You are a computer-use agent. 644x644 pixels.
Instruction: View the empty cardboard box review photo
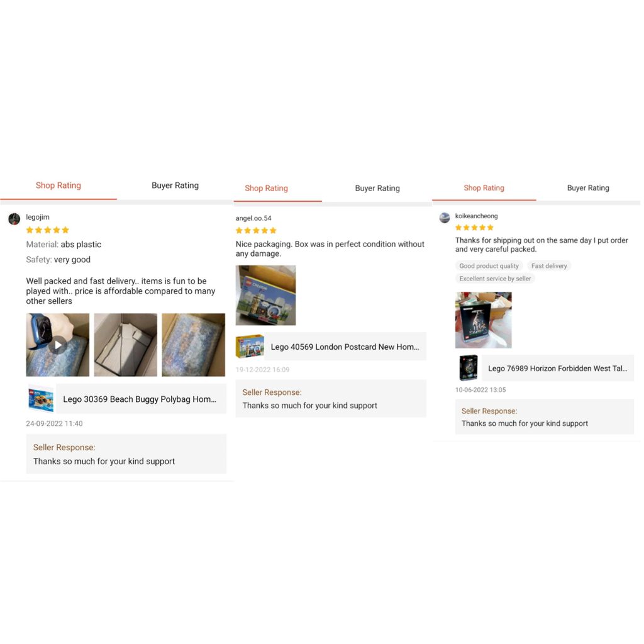tap(126, 345)
